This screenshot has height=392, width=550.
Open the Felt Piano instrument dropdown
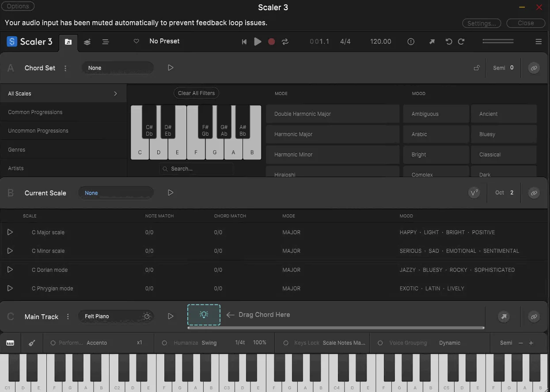click(116, 316)
